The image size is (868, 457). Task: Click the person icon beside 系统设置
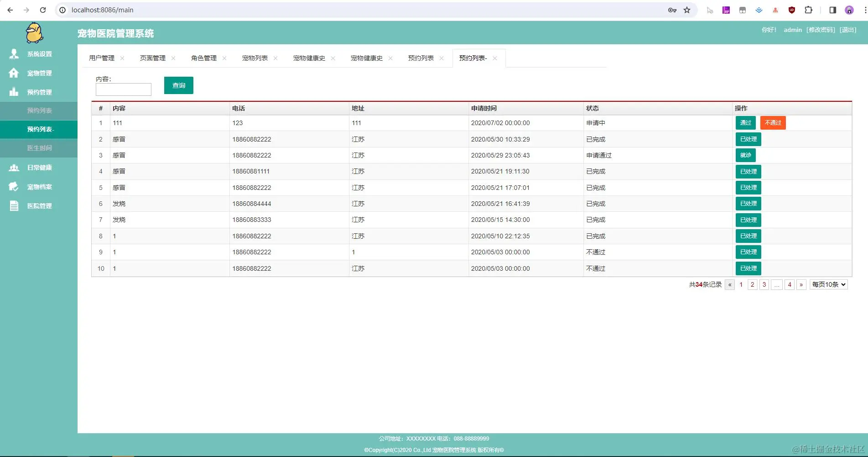tap(14, 54)
